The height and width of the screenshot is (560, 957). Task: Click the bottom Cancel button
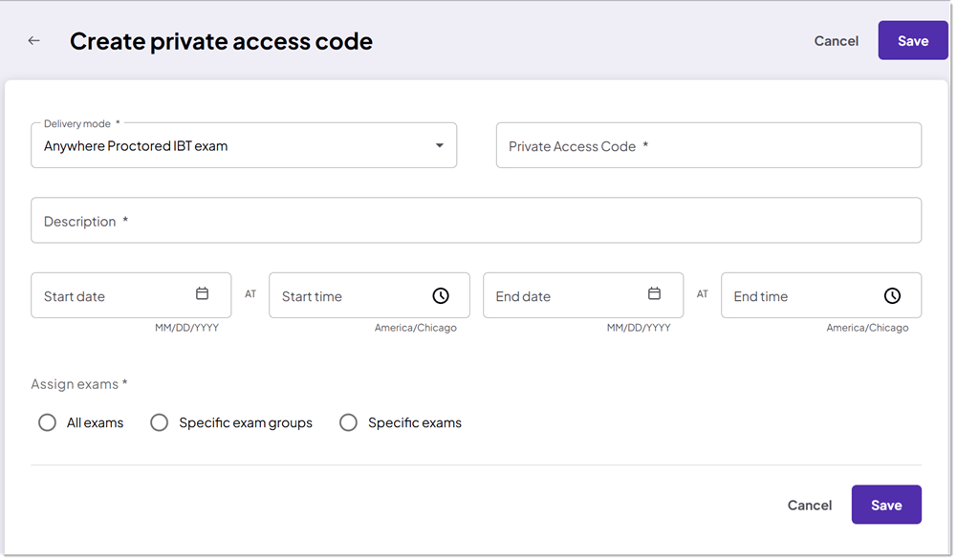(809, 505)
